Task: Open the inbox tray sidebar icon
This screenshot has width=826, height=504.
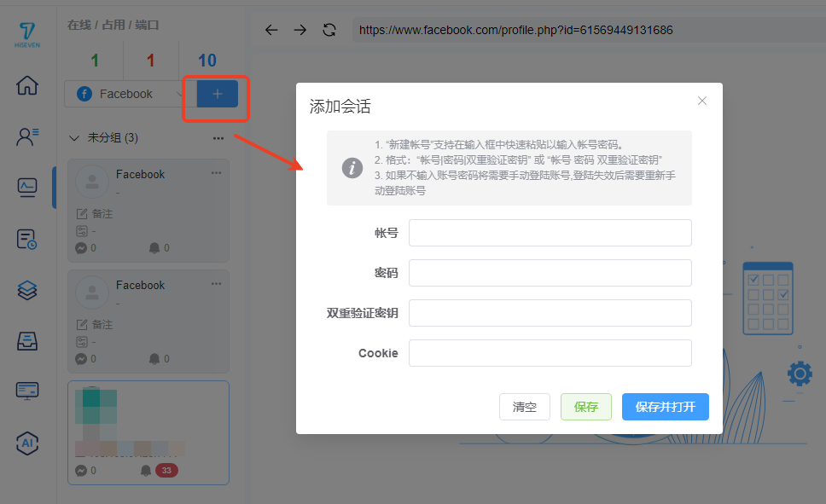Action: tap(27, 341)
